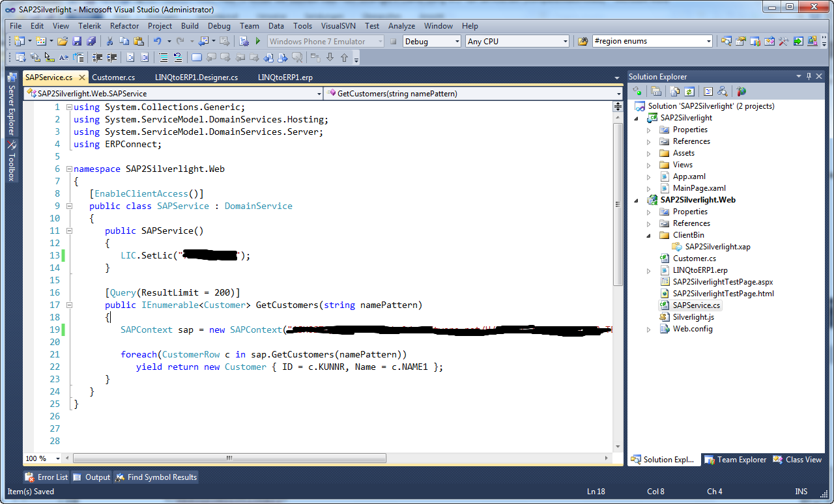Click the Copy icon in the toolbar
The height and width of the screenshot is (504, 834).
click(124, 41)
